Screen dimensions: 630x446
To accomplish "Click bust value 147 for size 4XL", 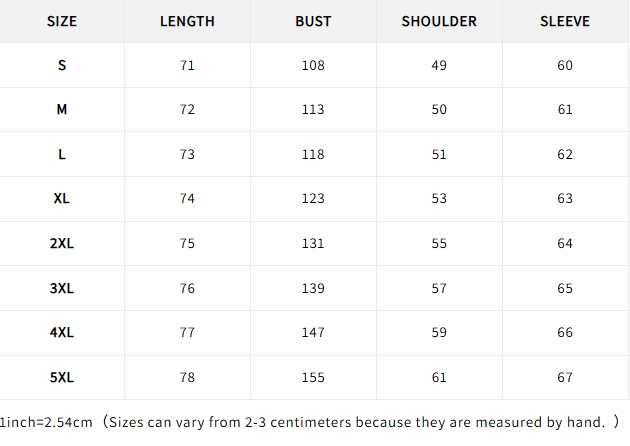I will pyautogui.click(x=313, y=333).
